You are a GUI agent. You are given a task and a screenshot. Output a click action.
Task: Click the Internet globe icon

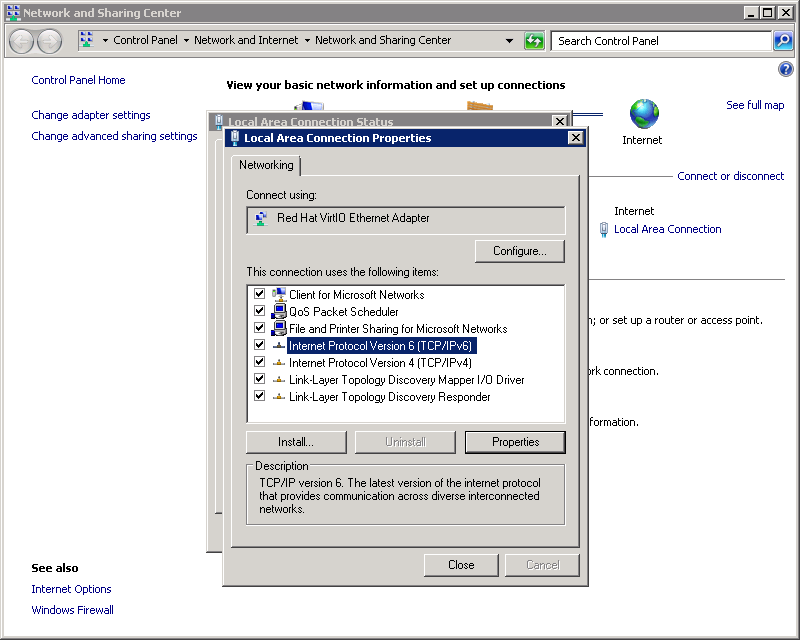(644, 114)
